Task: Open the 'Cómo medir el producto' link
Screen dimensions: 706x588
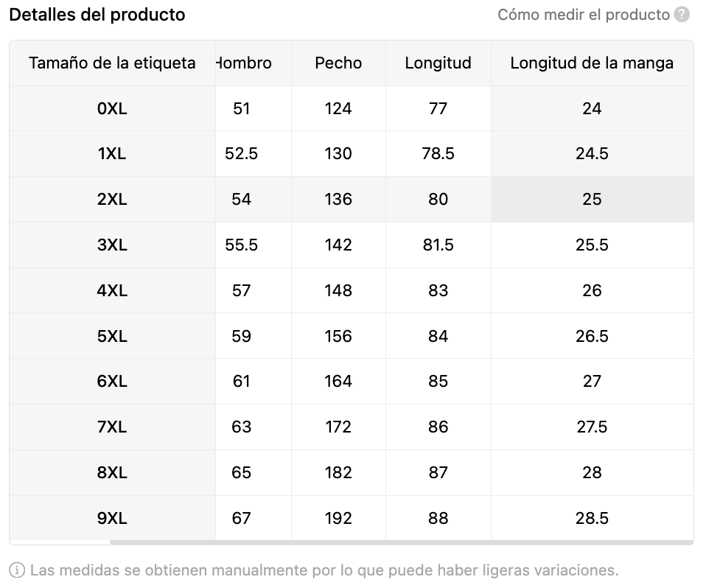Action: pyautogui.click(x=583, y=15)
